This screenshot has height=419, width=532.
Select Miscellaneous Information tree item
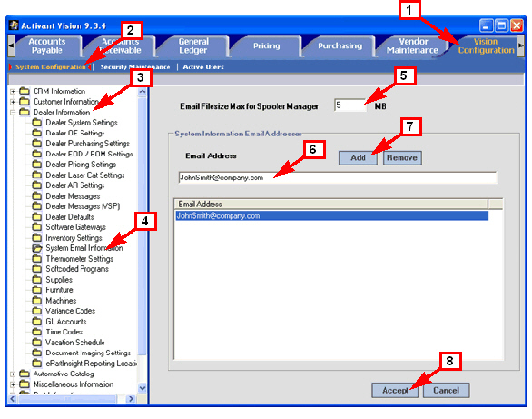pos(74,384)
